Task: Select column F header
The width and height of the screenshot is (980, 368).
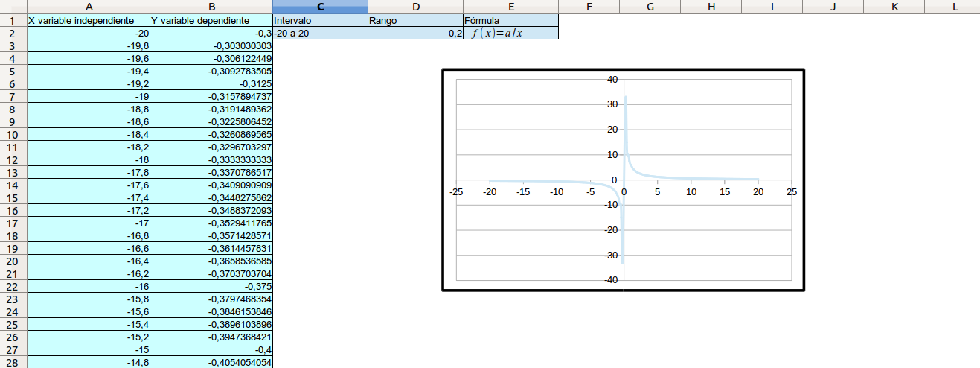Action: coord(589,7)
